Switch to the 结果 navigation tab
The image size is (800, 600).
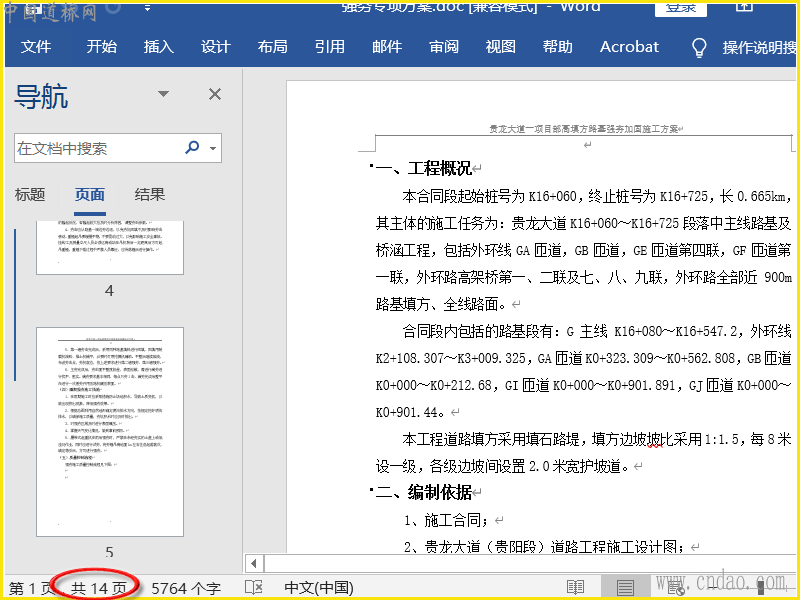coord(150,195)
